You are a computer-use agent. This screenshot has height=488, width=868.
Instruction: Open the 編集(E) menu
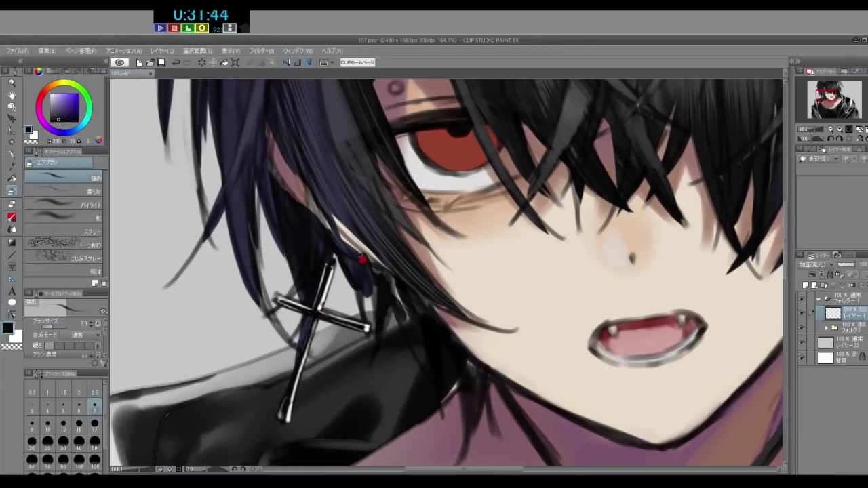[x=47, y=51]
